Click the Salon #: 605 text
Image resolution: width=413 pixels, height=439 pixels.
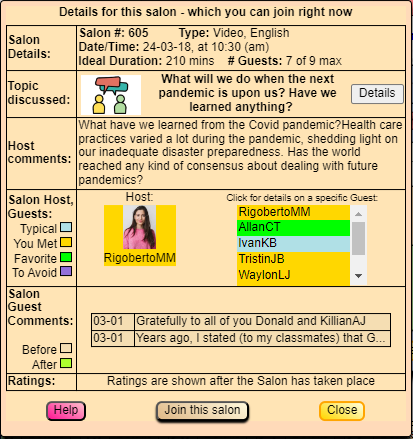pyautogui.click(x=114, y=33)
